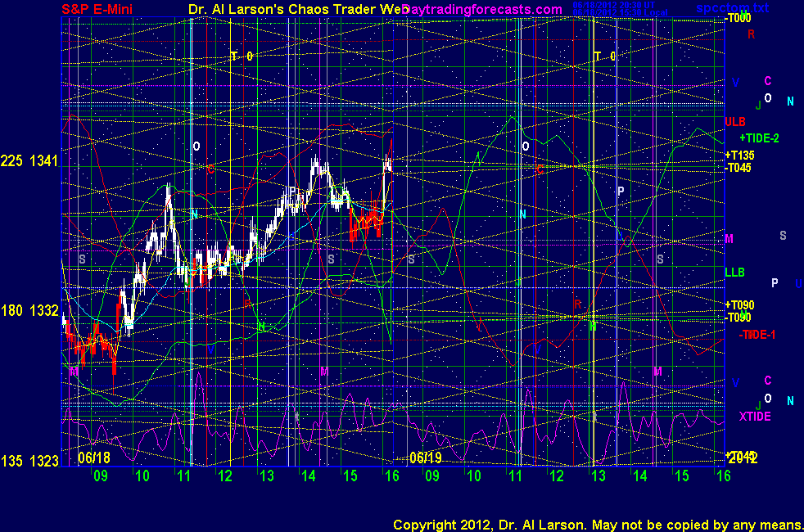Select the '06/19' date label

click(x=426, y=458)
